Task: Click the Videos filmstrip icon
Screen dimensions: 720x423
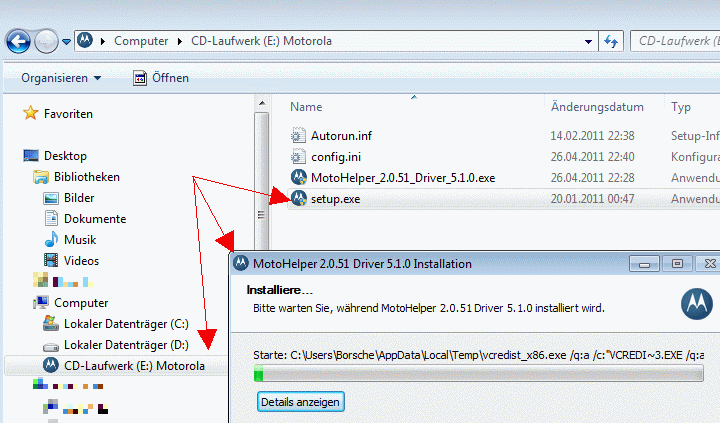Action: [x=51, y=260]
